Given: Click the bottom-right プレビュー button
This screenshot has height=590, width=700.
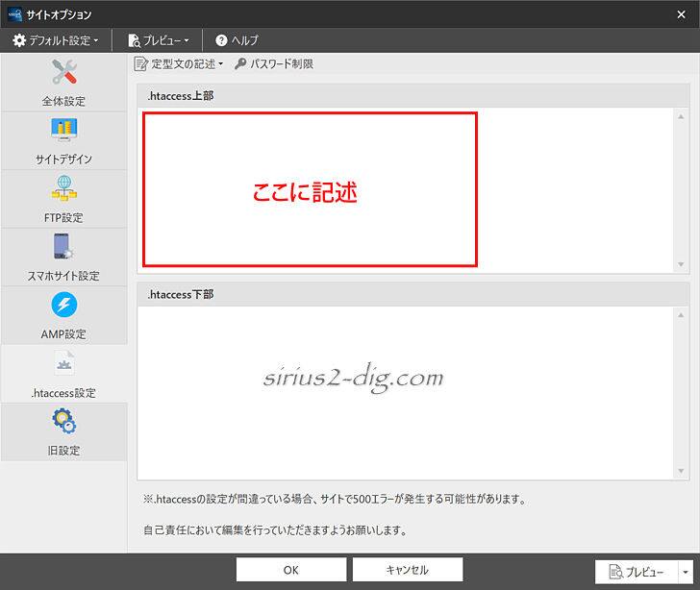Looking at the screenshot, I should pos(636,572).
